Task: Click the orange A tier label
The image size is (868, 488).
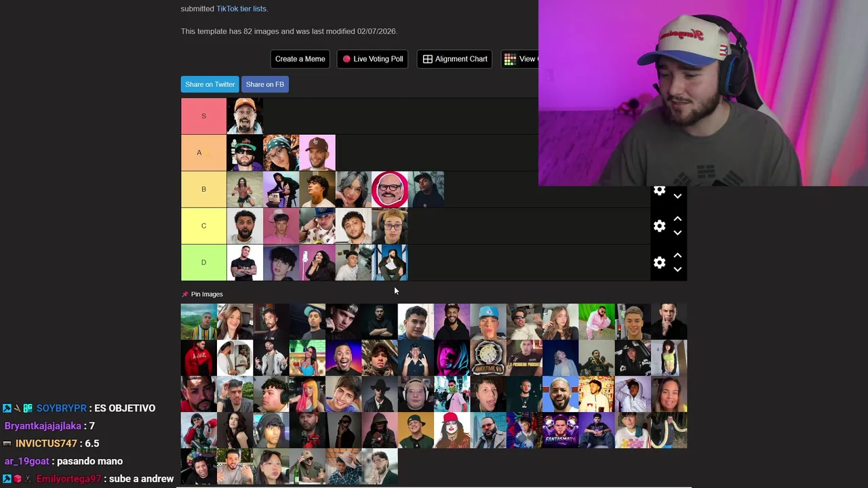Action: tap(203, 152)
